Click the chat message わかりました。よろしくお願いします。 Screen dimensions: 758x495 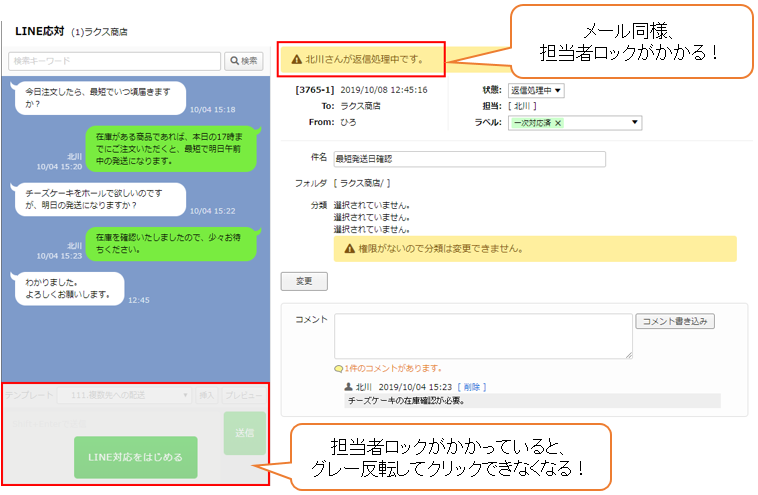coord(69,289)
